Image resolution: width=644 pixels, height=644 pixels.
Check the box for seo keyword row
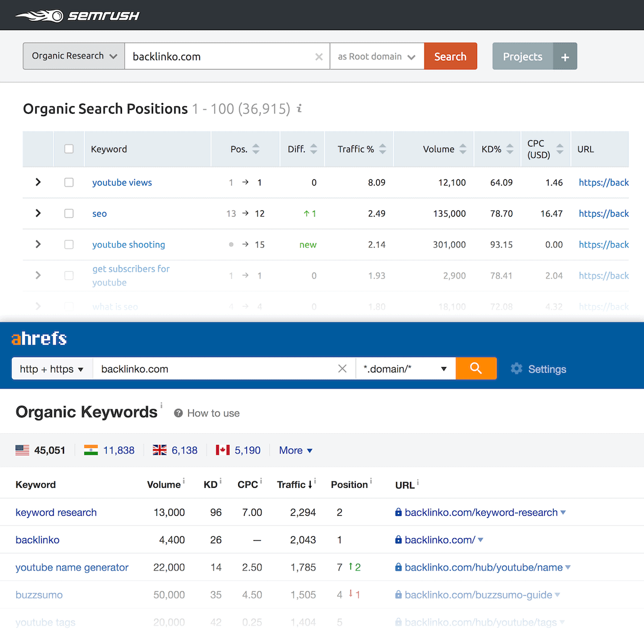[69, 214]
